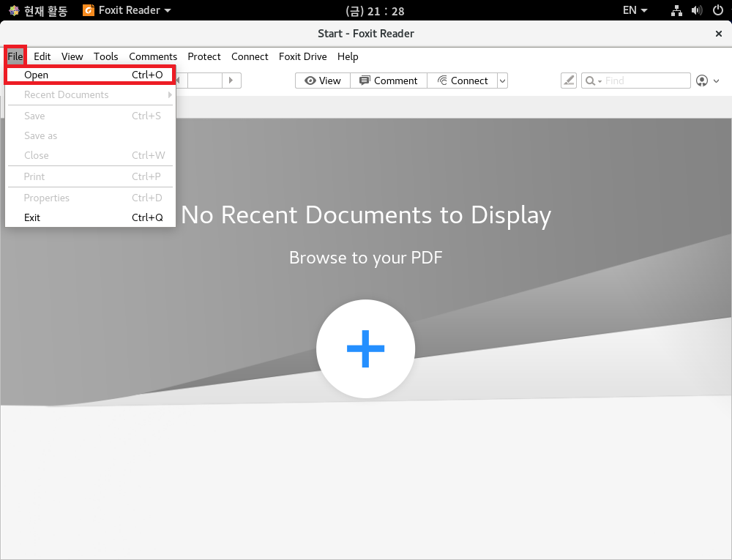This screenshot has width=732, height=560.
Task: Open the Comments menu
Action: coord(153,56)
